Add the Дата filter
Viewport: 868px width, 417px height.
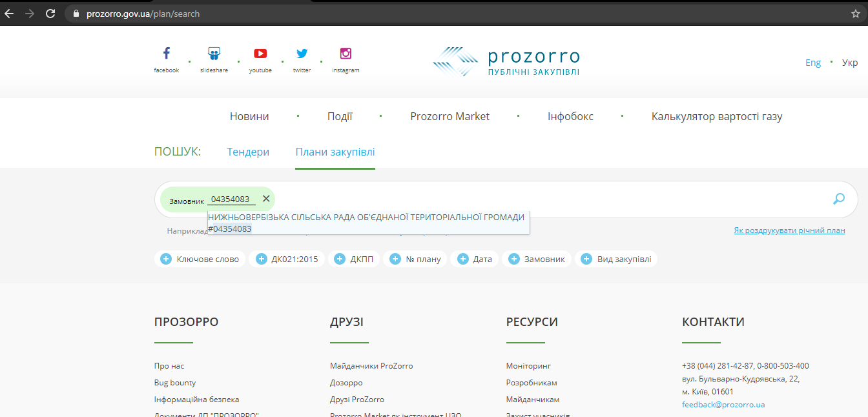tap(475, 259)
